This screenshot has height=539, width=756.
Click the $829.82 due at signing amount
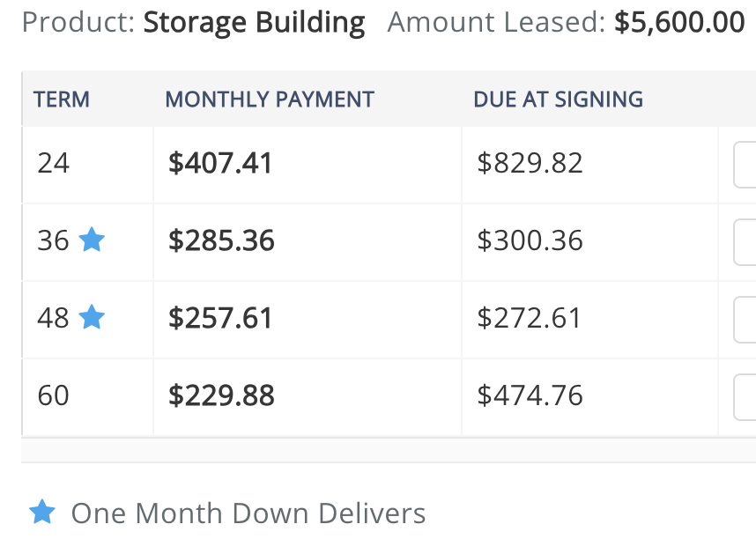pos(530,163)
